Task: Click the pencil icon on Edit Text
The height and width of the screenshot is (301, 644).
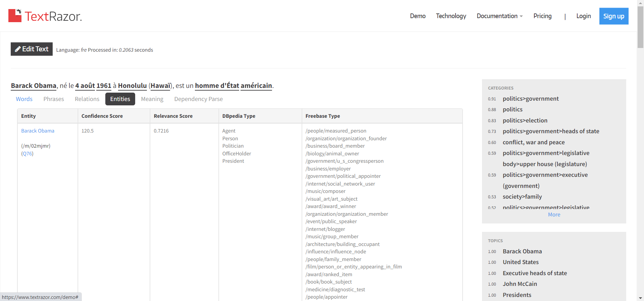Action: [18, 49]
